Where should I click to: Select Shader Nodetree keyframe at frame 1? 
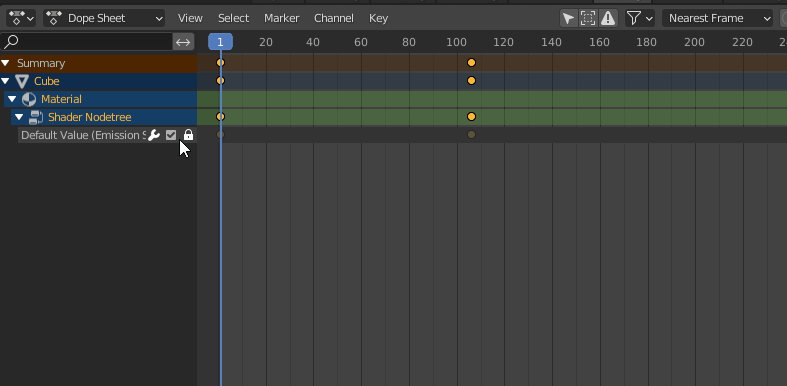click(x=220, y=117)
